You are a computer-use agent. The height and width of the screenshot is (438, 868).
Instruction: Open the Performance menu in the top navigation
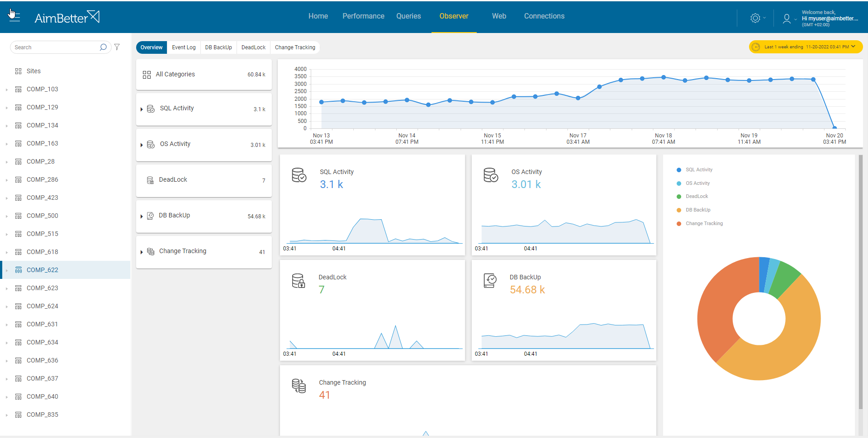point(363,16)
